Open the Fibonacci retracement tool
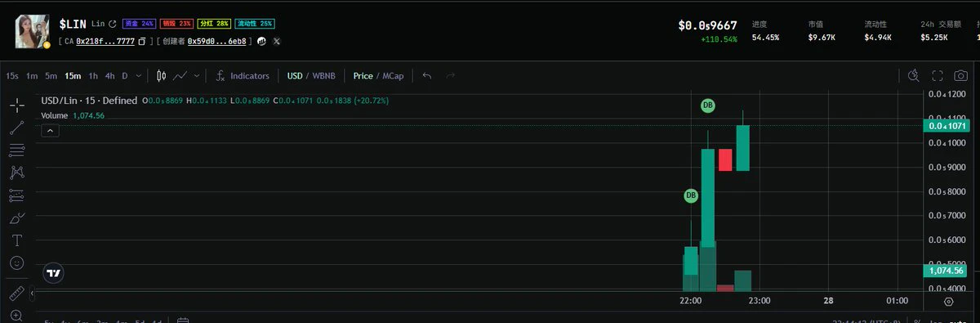The width and height of the screenshot is (980, 323). click(16, 150)
